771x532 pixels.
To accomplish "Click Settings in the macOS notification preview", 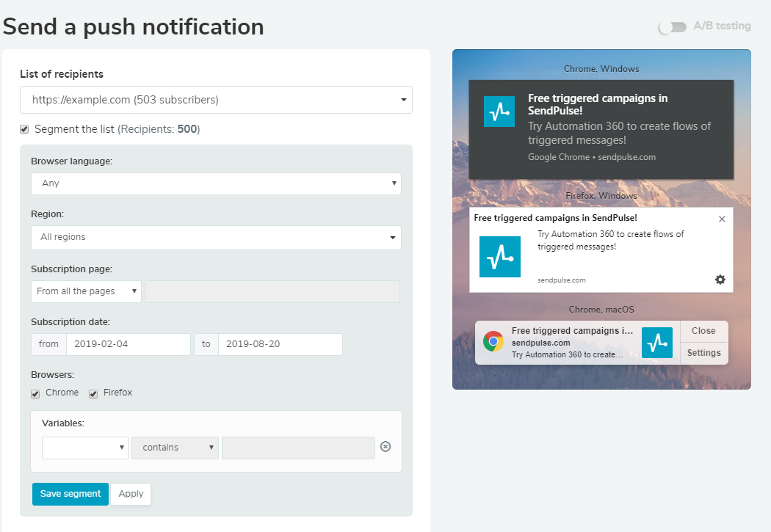I will pyautogui.click(x=703, y=353).
